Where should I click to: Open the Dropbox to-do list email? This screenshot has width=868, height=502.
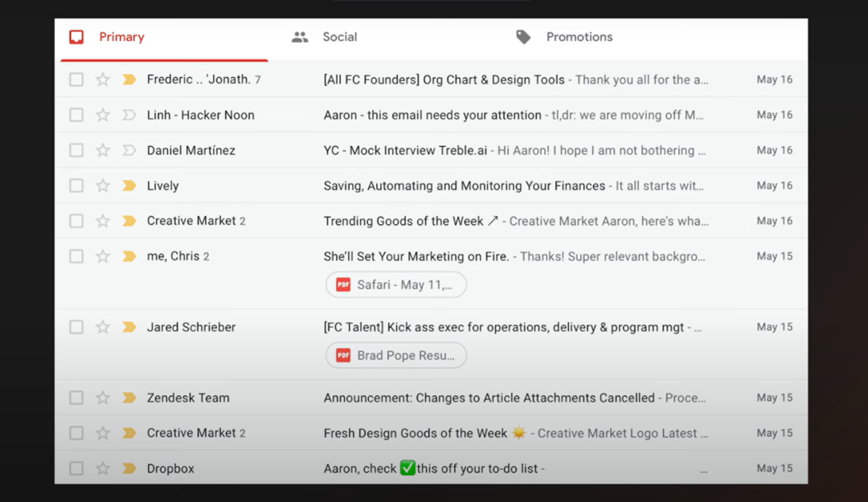pos(432,468)
